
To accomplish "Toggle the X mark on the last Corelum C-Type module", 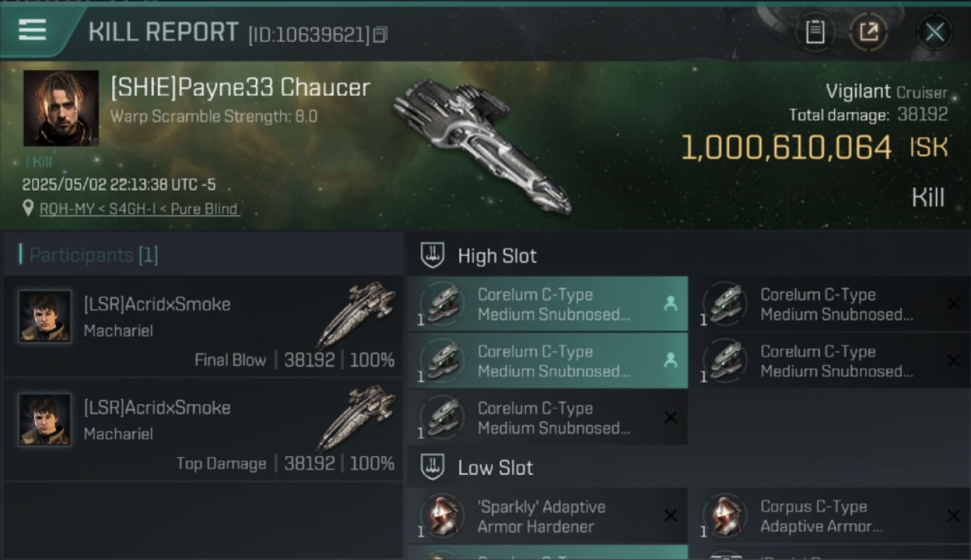I will [671, 417].
